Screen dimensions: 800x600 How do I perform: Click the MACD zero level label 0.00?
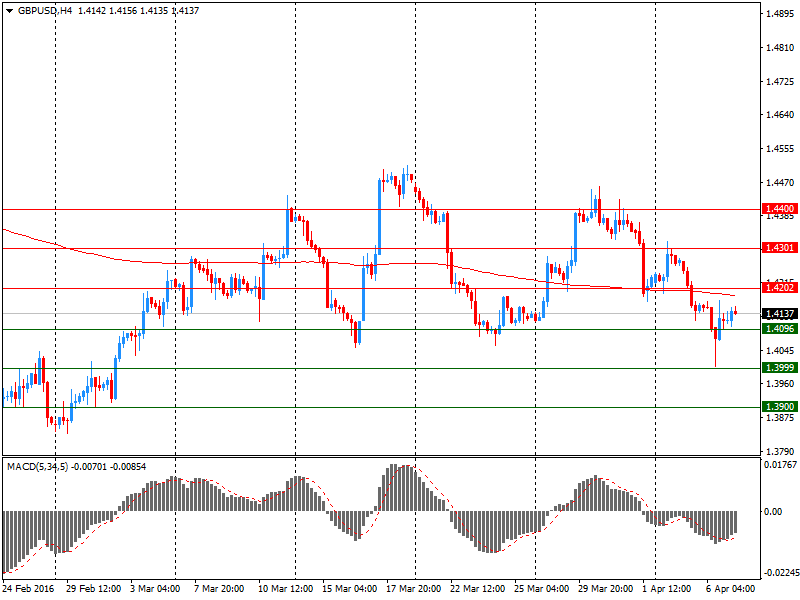pyautogui.click(x=773, y=512)
